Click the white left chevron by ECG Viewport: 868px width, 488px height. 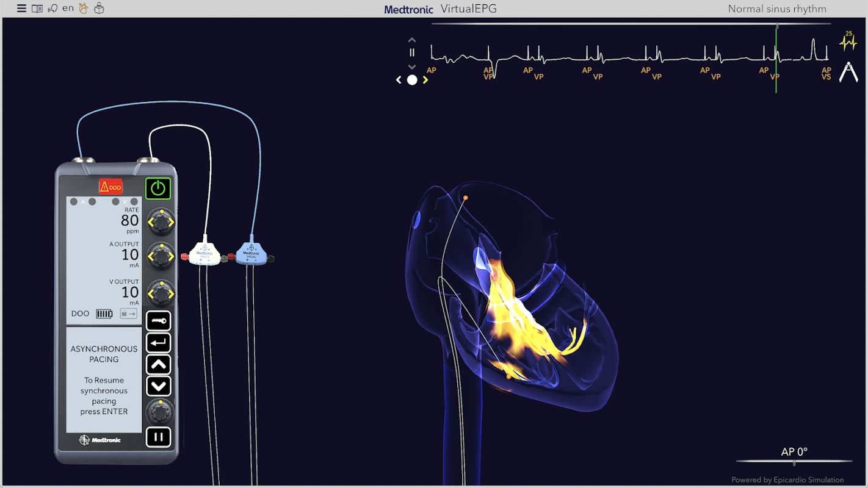click(399, 80)
